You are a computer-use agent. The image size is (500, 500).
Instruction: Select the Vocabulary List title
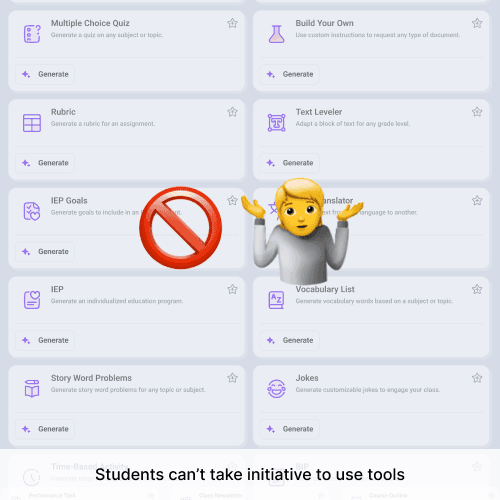pos(325,289)
